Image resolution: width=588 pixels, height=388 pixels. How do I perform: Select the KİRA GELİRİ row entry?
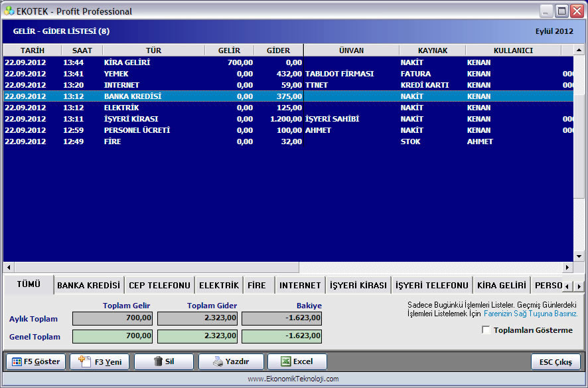288,62
